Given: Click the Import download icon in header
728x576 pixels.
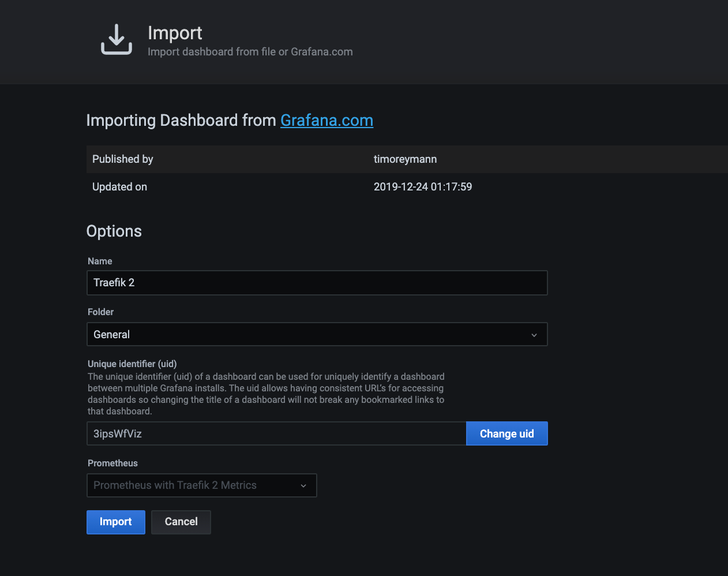Looking at the screenshot, I should tap(117, 39).
